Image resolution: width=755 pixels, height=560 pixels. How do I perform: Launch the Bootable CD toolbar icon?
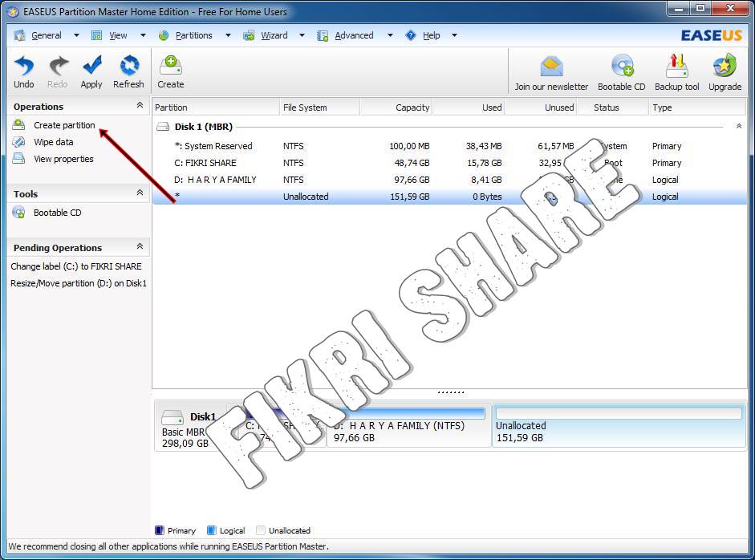click(622, 67)
